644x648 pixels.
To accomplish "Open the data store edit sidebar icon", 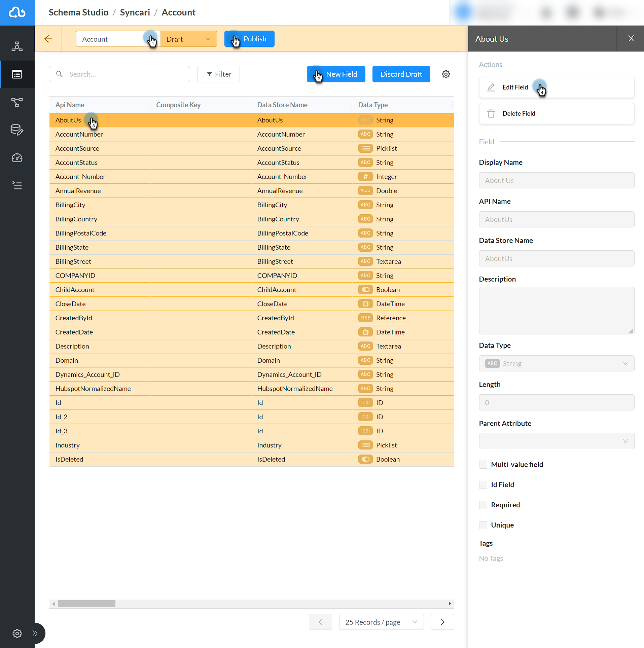I will click(x=17, y=130).
